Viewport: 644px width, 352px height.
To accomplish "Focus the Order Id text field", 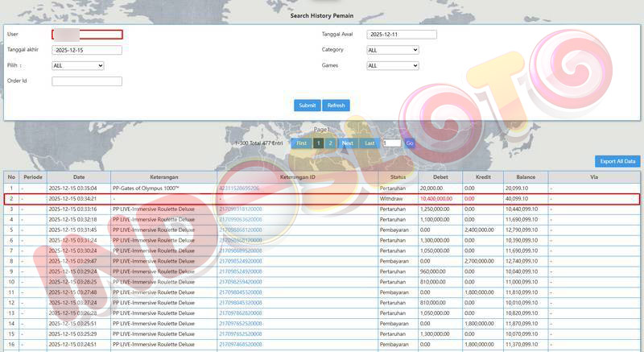I will pyautogui.click(x=86, y=81).
